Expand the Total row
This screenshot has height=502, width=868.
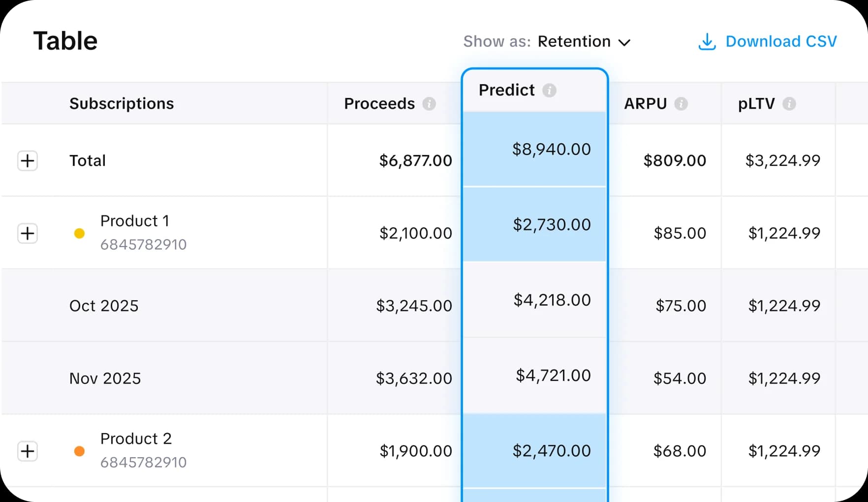pos(28,160)
